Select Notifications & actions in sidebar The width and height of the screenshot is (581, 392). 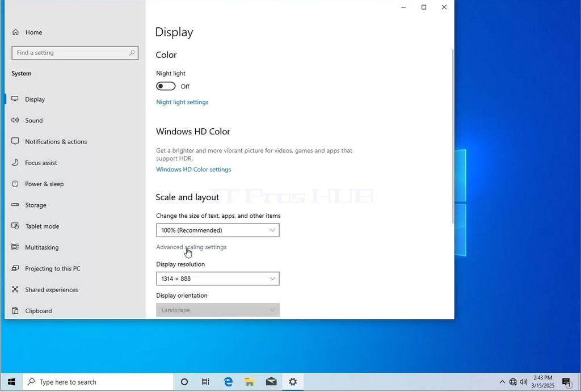tap(56, 141)
